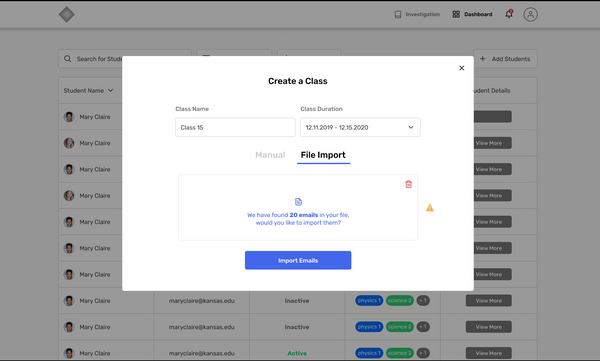
Task: Click the first Mary Claire avatar
Action: tap(69, 117)
